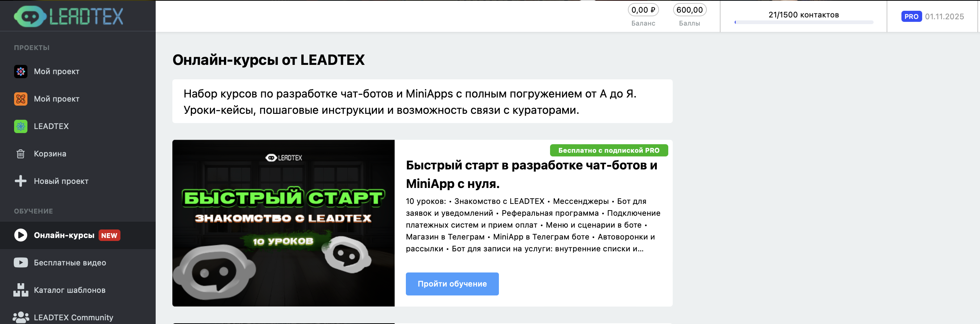
Task: Click the 600,00 Баллы points pill
Action: pos(689,10)
